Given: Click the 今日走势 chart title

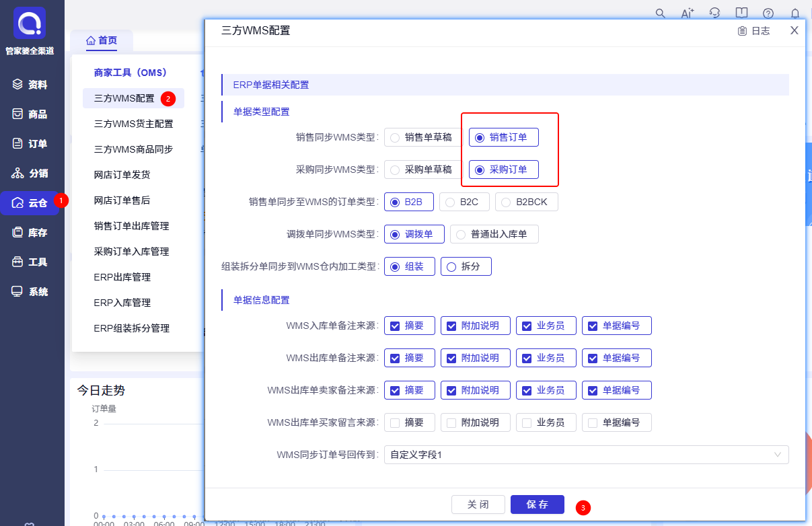Looking at the screenshot, I should coord(101,390).
